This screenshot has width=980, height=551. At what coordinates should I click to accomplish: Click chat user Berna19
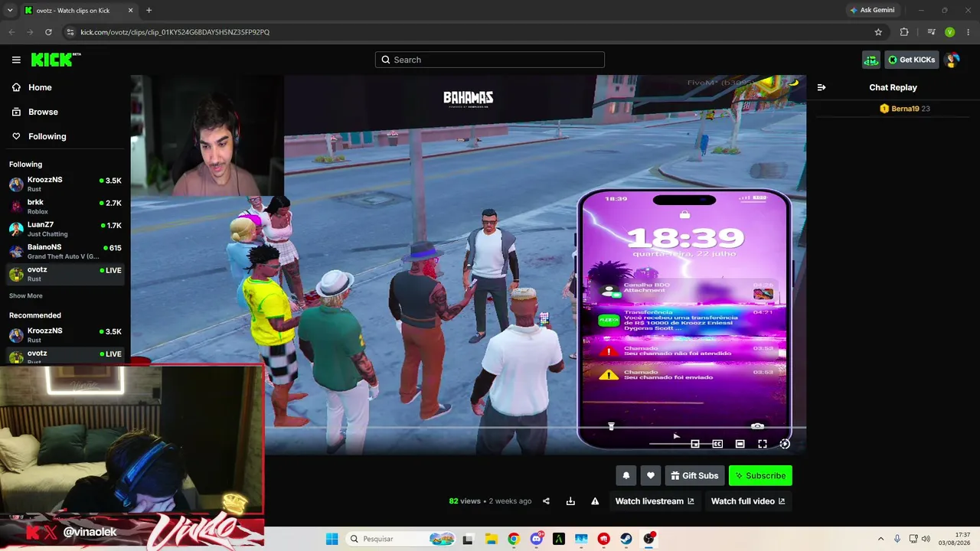[x=904, y=109]
